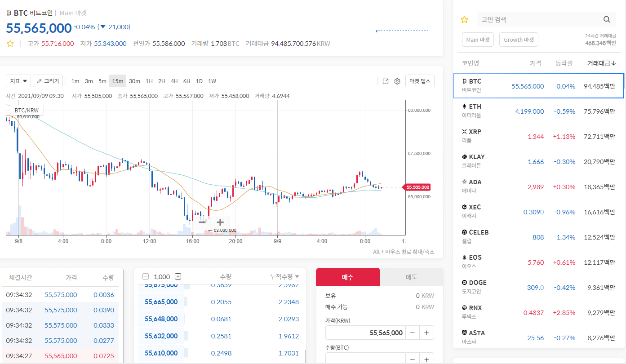Open chart in popup window icon
The width and height of the screenshot is (626, 364).
[386, 81]
